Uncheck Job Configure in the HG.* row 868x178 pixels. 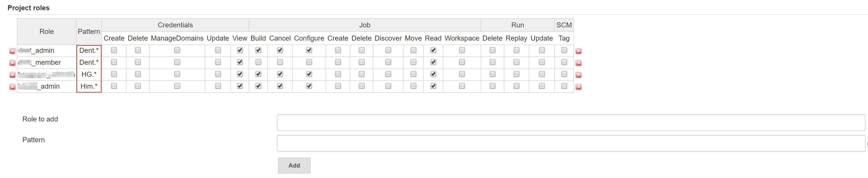point(309,74)
